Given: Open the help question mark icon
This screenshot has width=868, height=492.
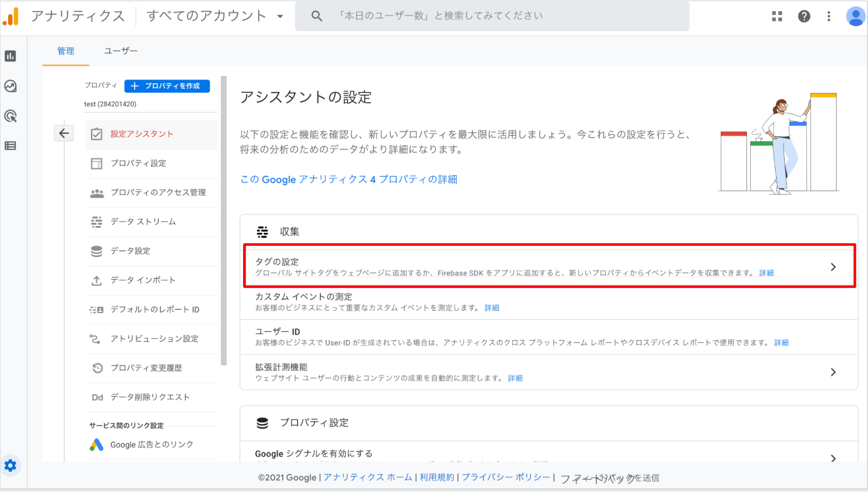Looking at the screenshot, I should [x=804, y=16].
